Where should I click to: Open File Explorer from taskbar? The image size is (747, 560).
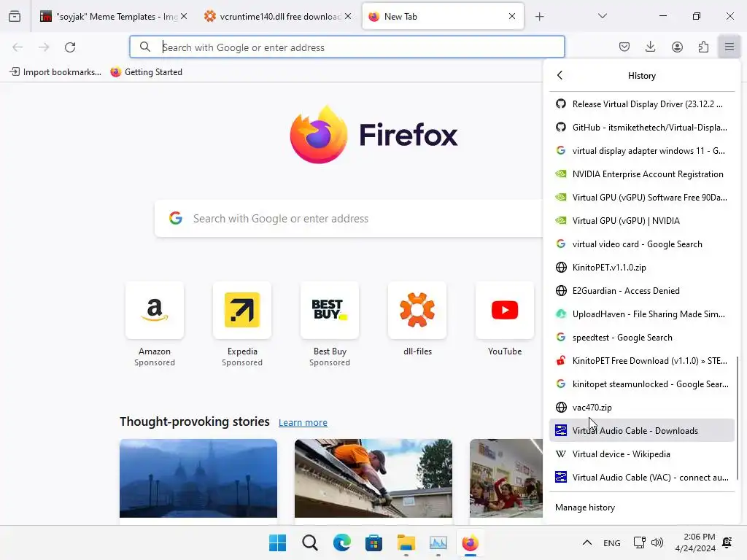pyautogui.click(x=406, y=542)
